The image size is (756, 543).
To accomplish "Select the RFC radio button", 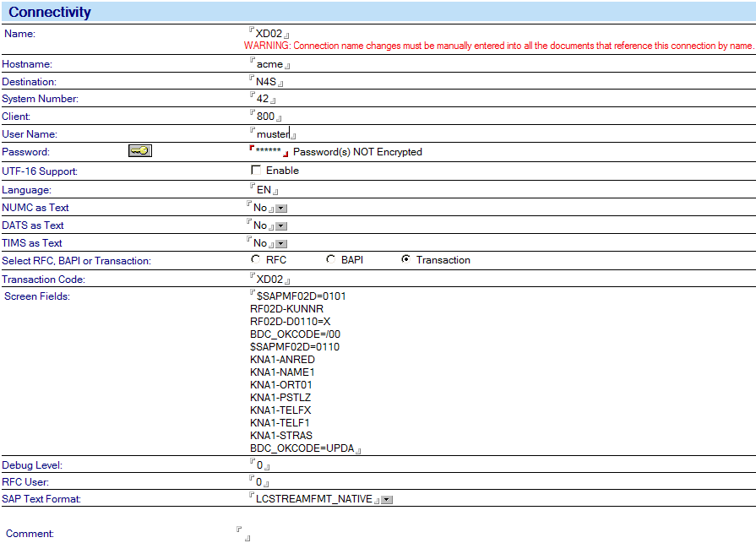I will pyautogui.click(x=256, y=259).
